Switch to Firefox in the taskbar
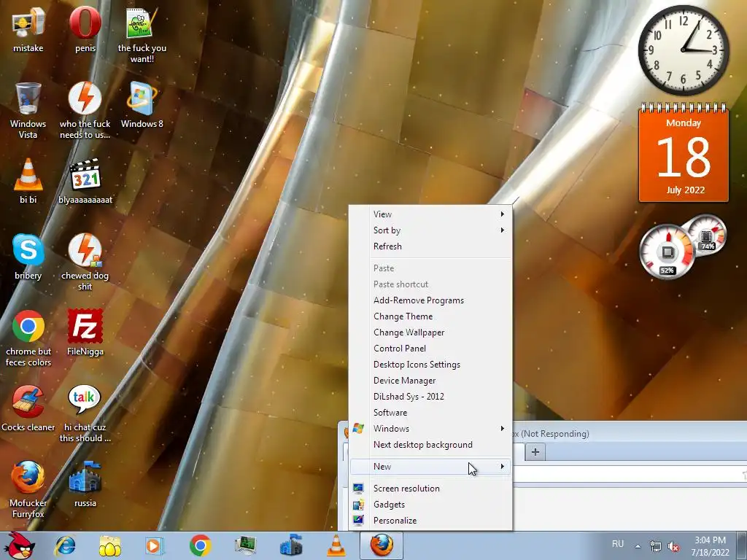 [x=382, y=545]
